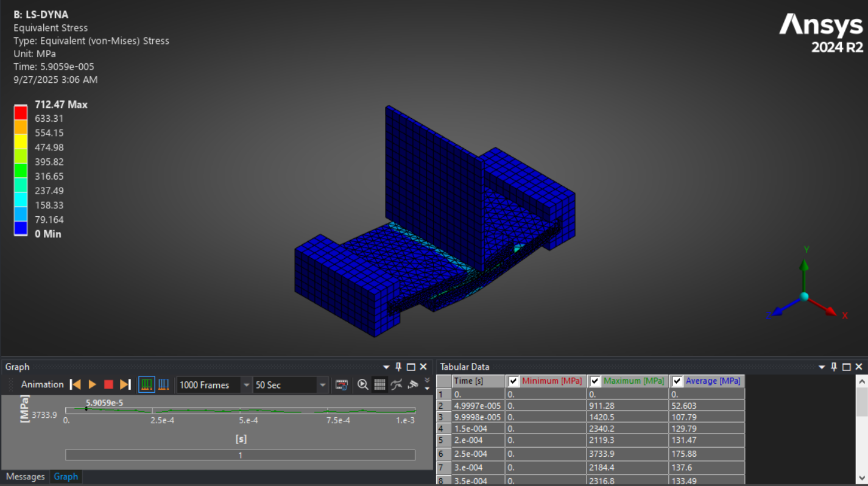Toggle the Average [MPa] column checkbox
868x486 pixels.
[677, 381]
